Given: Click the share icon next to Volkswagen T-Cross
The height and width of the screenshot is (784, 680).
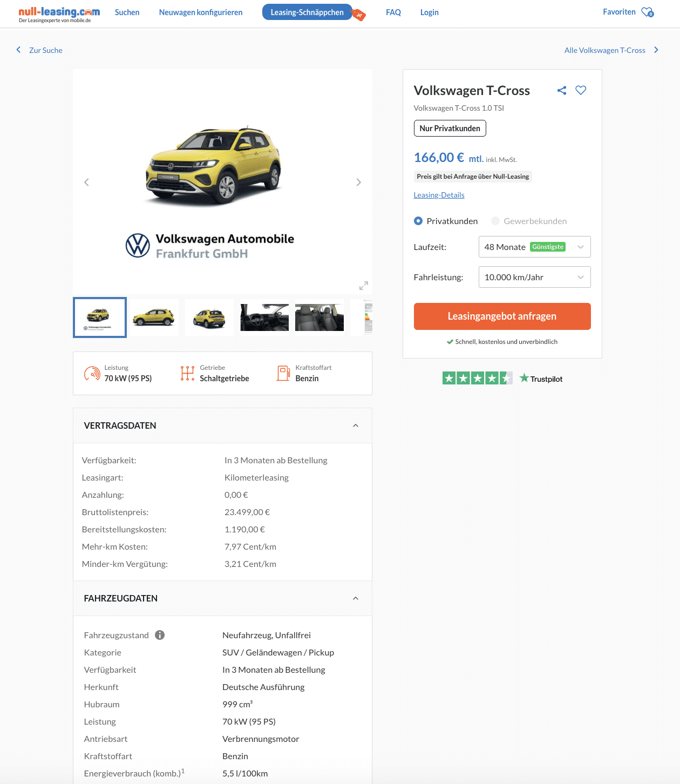Looking at the screenshot, I should (x=562, y=91).
